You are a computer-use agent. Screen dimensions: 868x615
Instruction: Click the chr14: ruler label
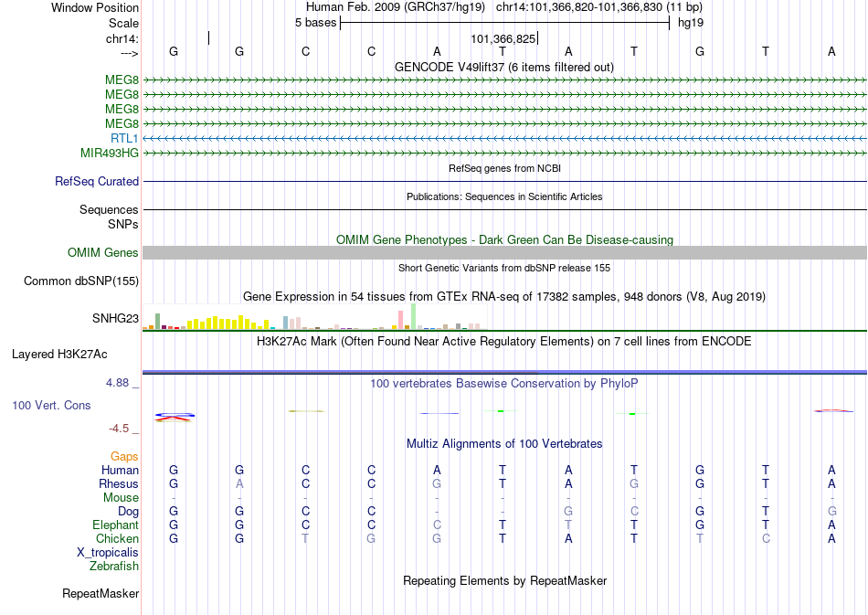(122, 38)
